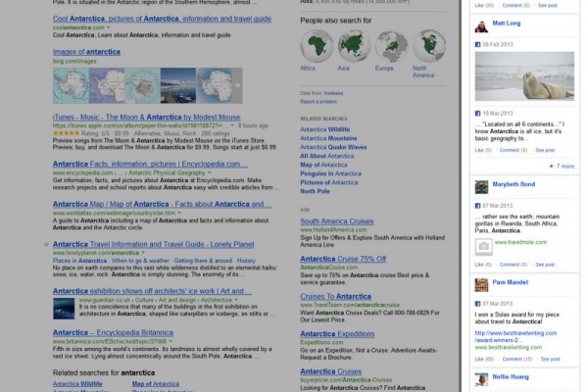Expand dropdown arrow next to worldatlas.com URL
The width and height of the screenshot is (588, 392).
pyautogui.click(x=181, y=212)
